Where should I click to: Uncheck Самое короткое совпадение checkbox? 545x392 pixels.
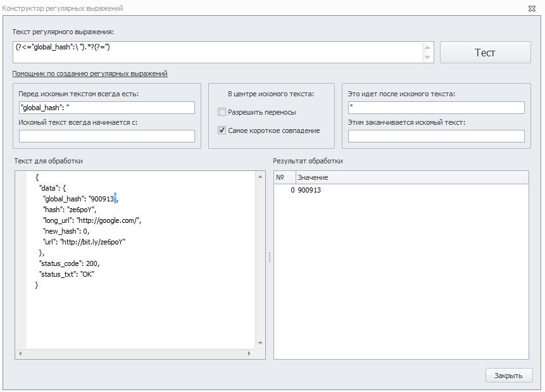pos(222,130)
